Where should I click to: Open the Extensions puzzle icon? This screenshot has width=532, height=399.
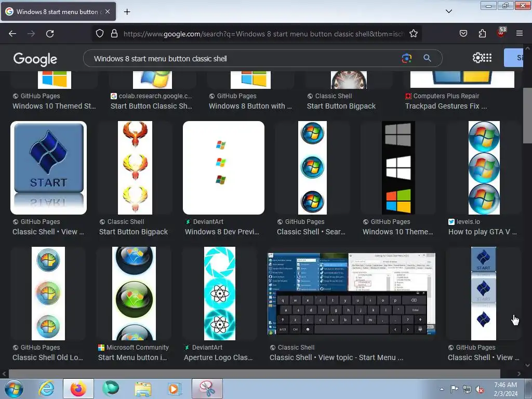[x=482, y=34]
